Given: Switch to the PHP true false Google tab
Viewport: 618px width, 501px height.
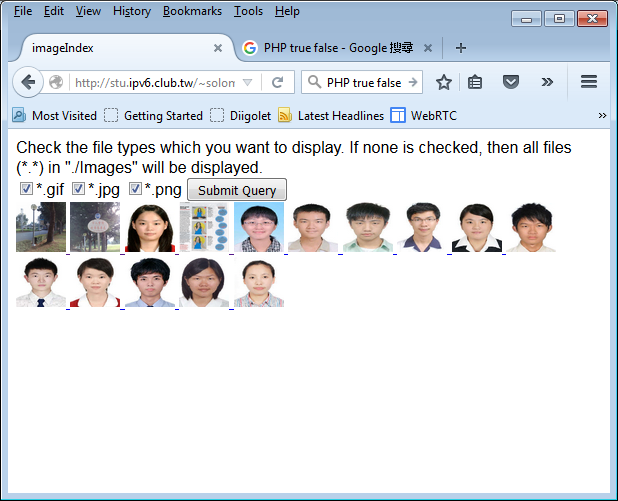Looking at the screenshot, I should (335, 48).
